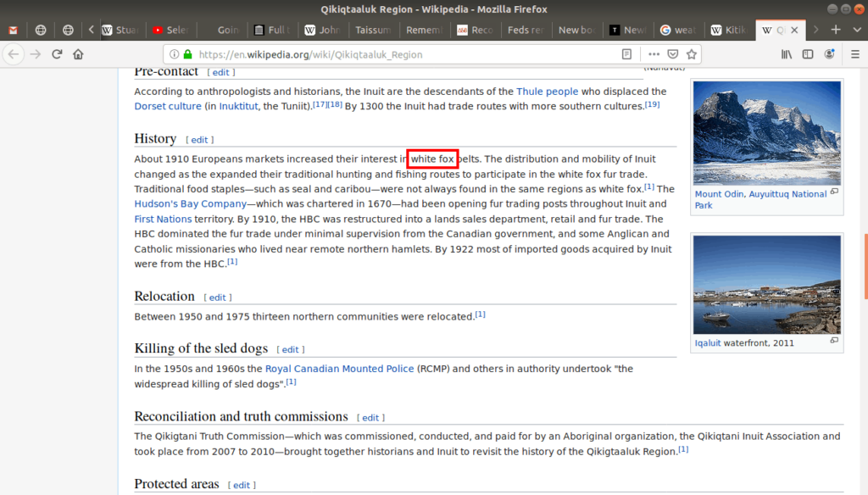This screenshot has width=868, height=495.
Task: Open the Mount Odin caption link
Action: tap(719, 194)
